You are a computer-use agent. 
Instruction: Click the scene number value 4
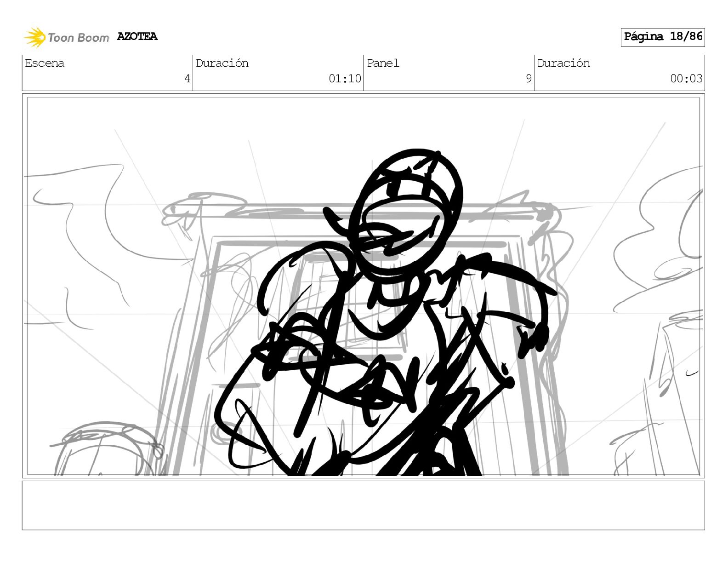coord(187,79)
